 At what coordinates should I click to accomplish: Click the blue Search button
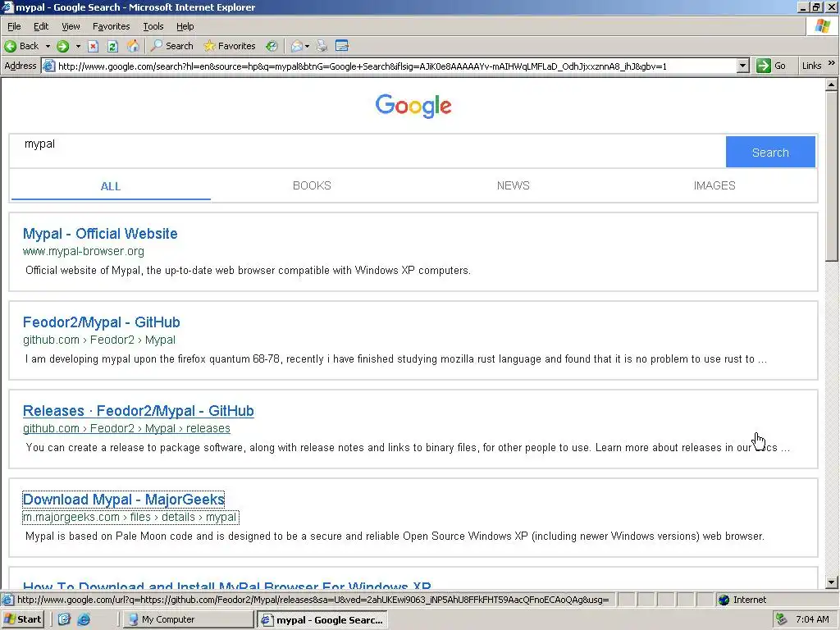770,152
